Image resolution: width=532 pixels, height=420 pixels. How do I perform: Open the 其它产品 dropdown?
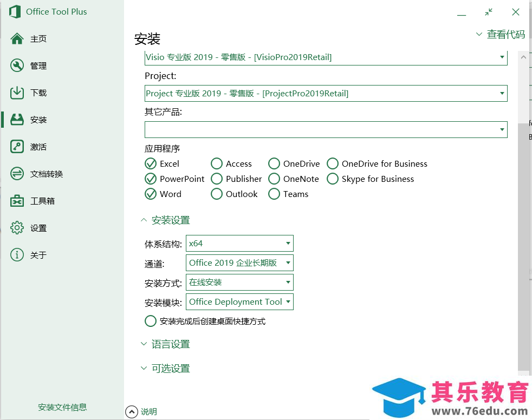[x=326, y=129]
